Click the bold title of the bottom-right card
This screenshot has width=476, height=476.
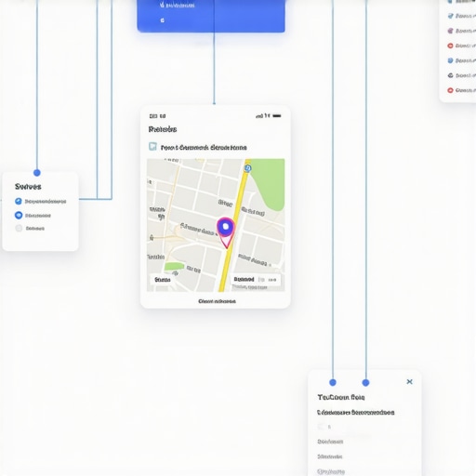point(341,397)
